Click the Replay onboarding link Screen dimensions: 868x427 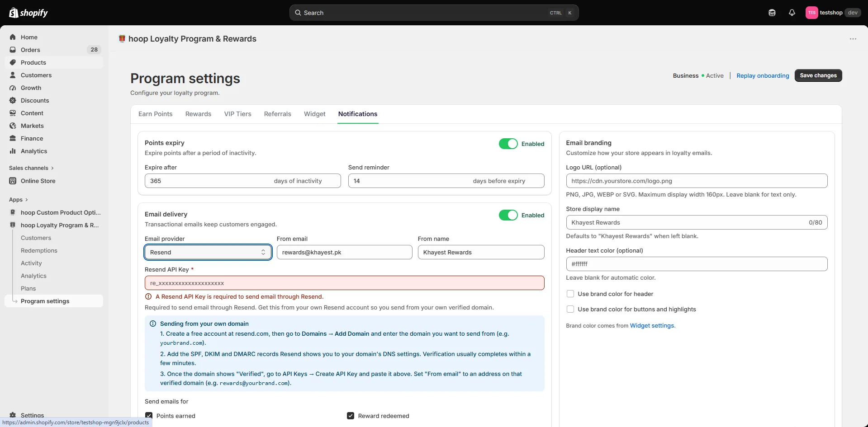pos(763,75)
